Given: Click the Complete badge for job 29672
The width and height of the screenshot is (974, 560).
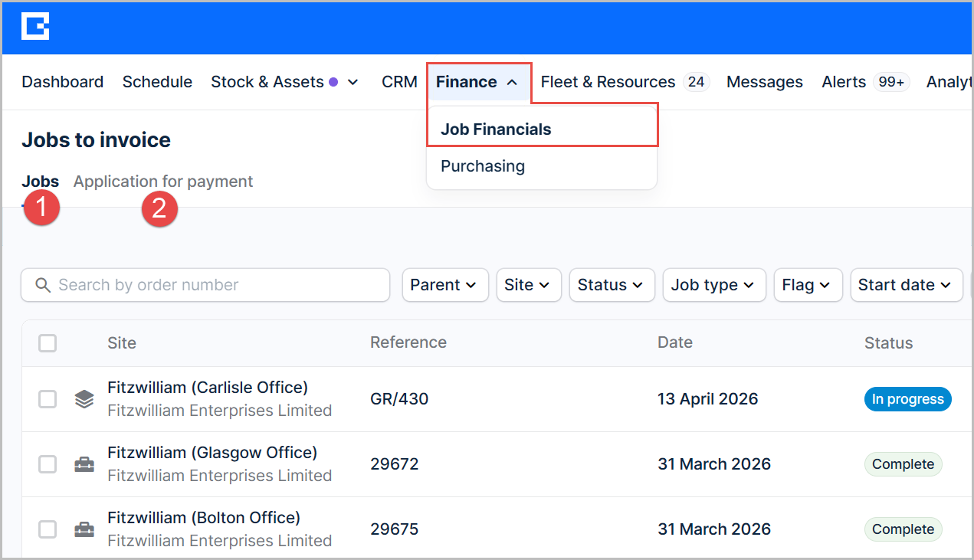Looking at the screenshot, I should click(x=903, y=464).
